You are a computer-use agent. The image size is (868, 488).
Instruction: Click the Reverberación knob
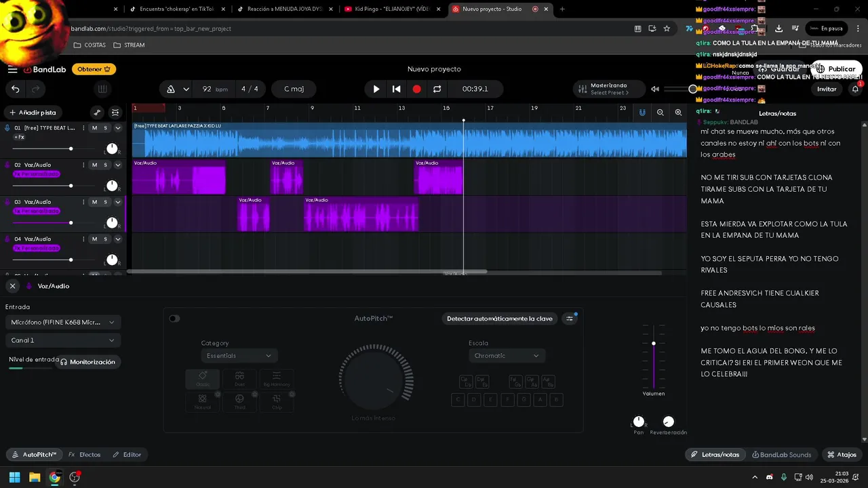pyautogui.click(x=668, y=422)
